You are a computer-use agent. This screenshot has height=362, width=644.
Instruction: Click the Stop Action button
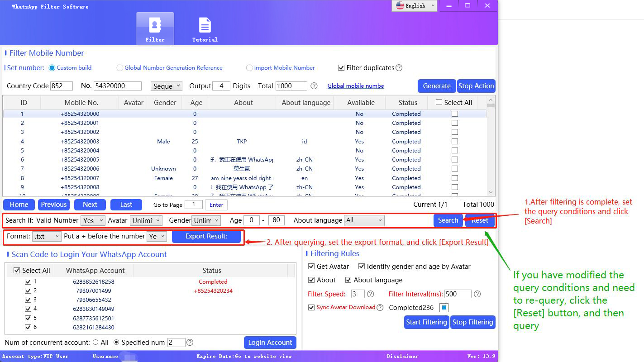coord(476,86)
